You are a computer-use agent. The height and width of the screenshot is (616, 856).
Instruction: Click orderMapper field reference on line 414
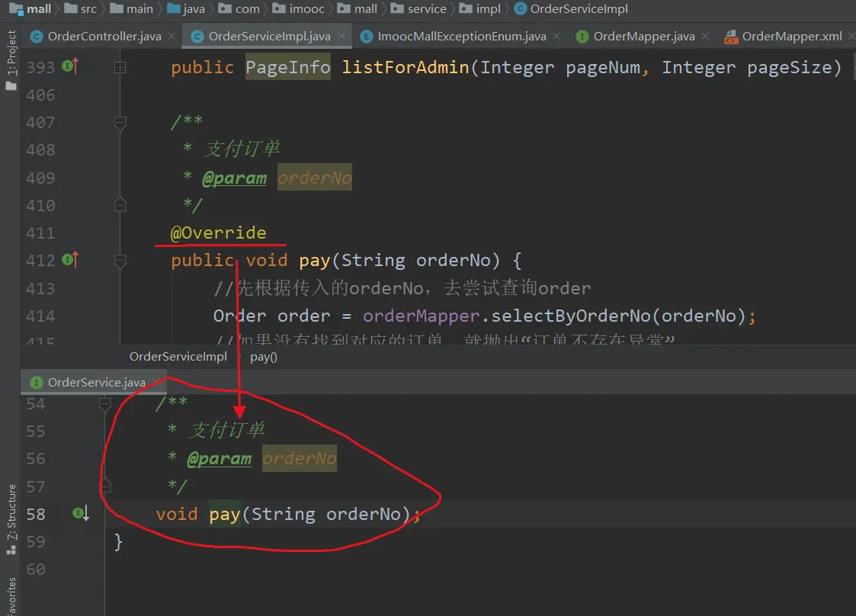[422, 316]
